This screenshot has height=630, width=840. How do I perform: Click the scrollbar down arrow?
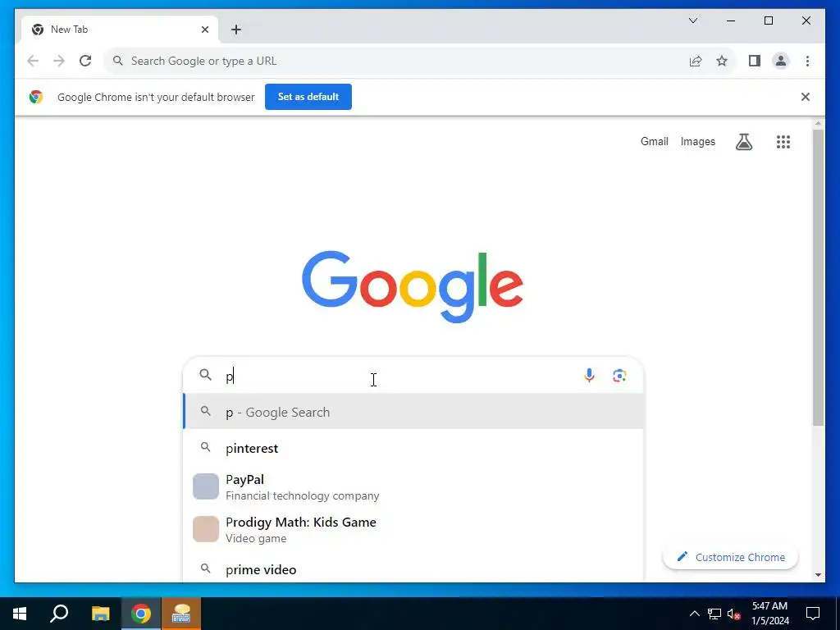point(818,575)
